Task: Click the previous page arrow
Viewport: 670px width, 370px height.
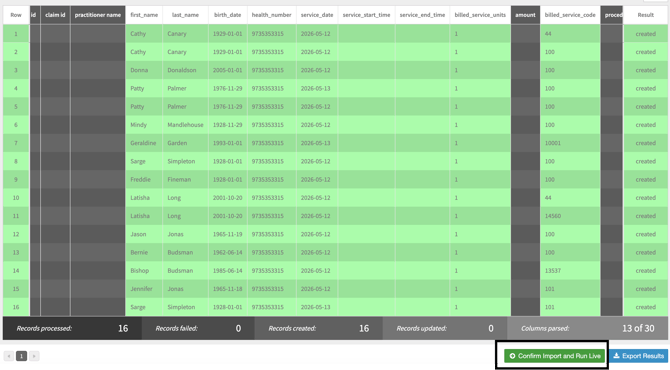Action: coord(9,356)
